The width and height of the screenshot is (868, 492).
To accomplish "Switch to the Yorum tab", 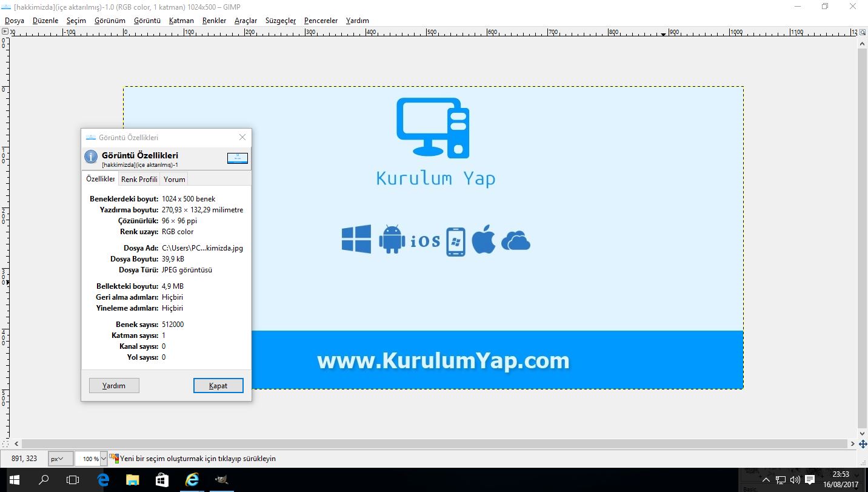I will (175, 179).
